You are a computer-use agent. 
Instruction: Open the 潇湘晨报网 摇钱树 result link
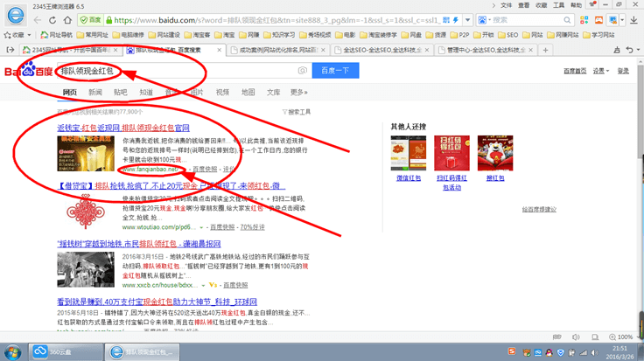[x=139, y=244]
